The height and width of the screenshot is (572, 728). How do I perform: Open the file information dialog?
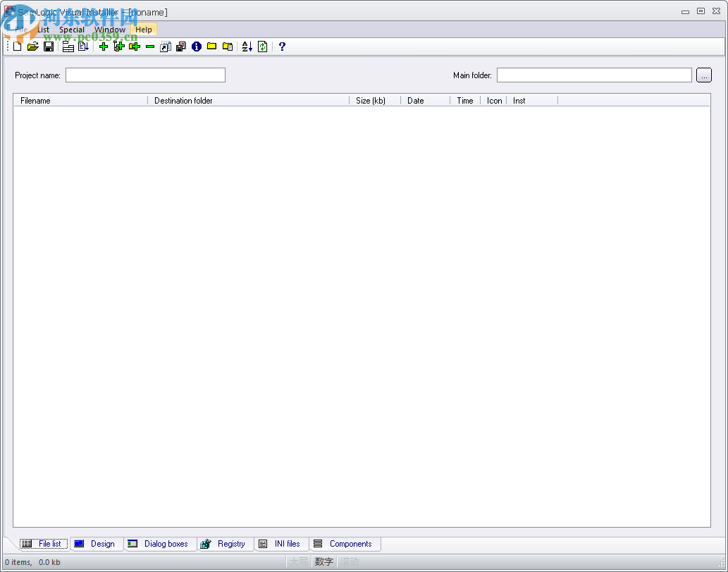tap(196, 46)
